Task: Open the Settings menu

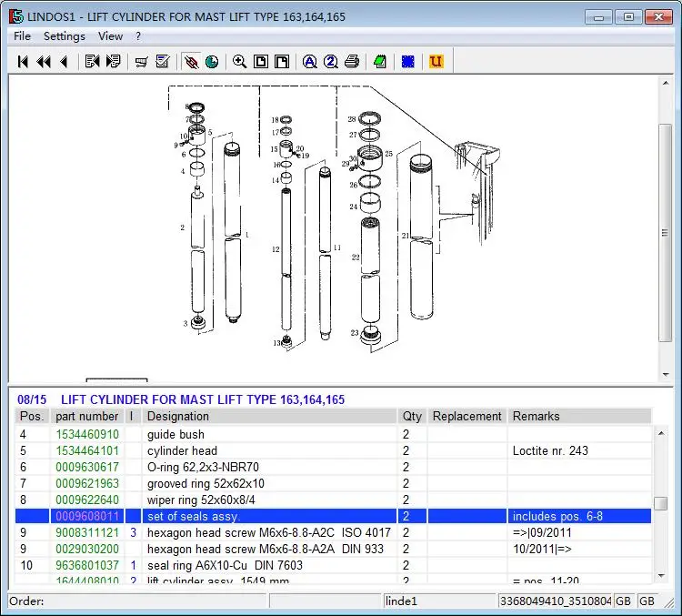Action: (64, 36)
